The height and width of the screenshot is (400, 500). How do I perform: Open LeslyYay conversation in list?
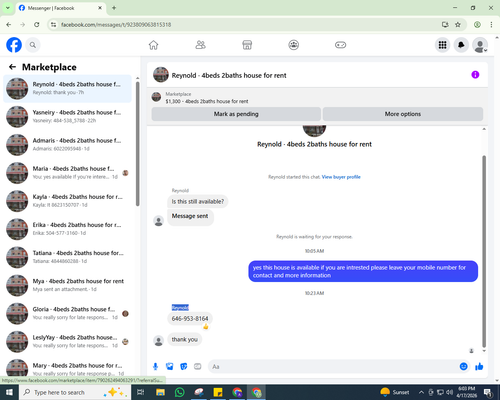tap(67, 342)
